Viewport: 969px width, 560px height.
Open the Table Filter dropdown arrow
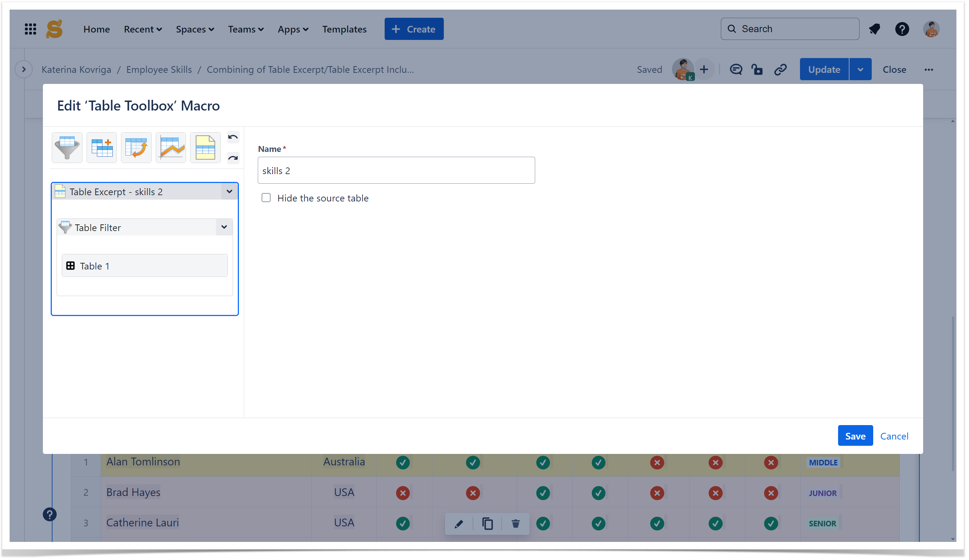coord(224,227)
